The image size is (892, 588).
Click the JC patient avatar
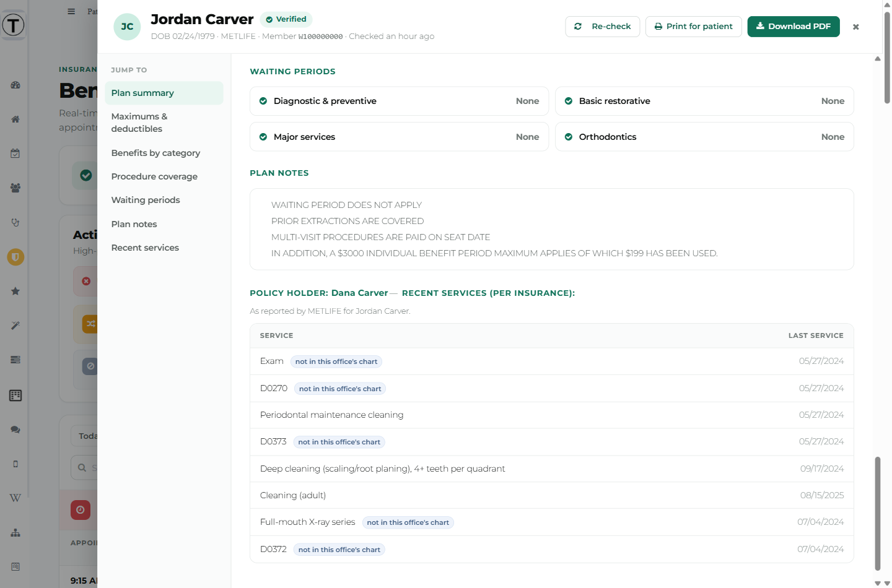(127, 27)
